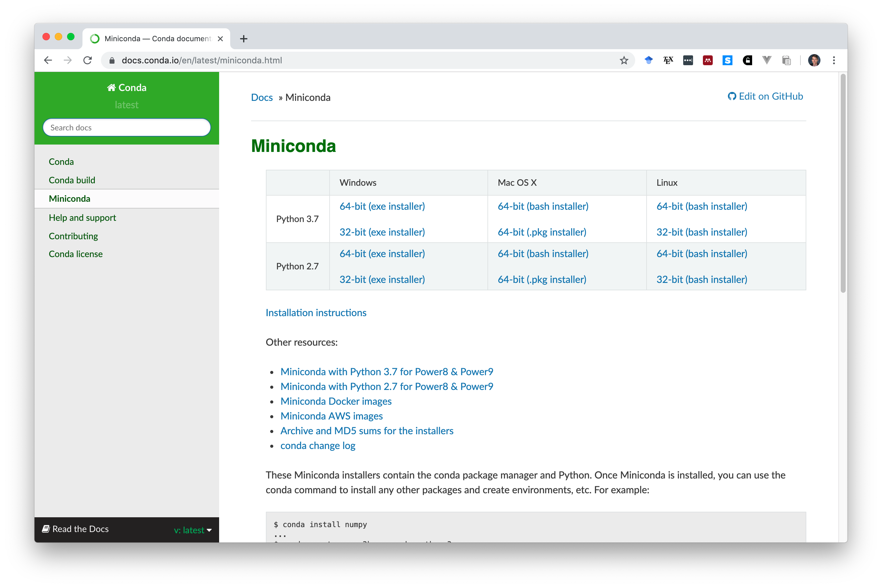Screen dimensions: 882x588
Task: Click the browser forward navigation arrow
Action: [68, 60]
